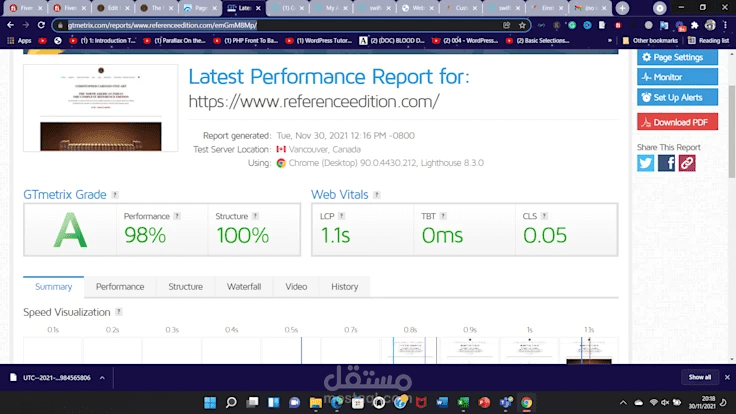Click help icon beside Structure score
The width and height of the screenshot is (736, 414).
click(x=255, y=216)
